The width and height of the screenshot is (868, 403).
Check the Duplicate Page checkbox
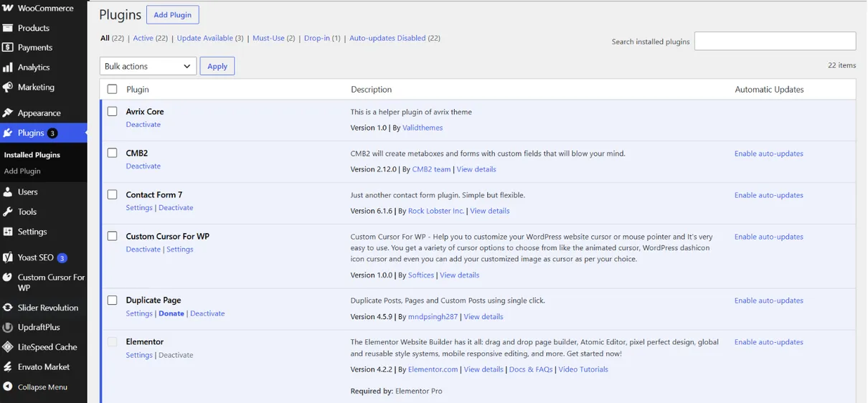(x=112, y=300)
